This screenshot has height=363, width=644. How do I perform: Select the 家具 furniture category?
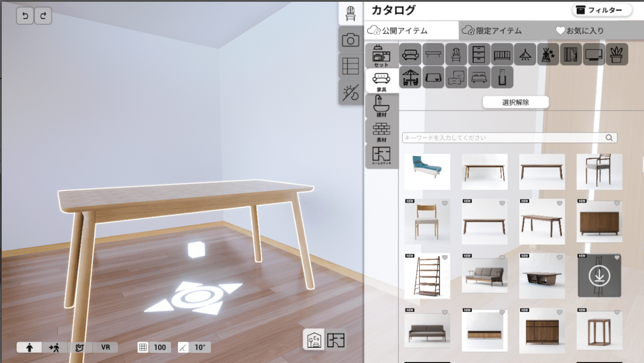pyautogui.click(x=381, y=81)
